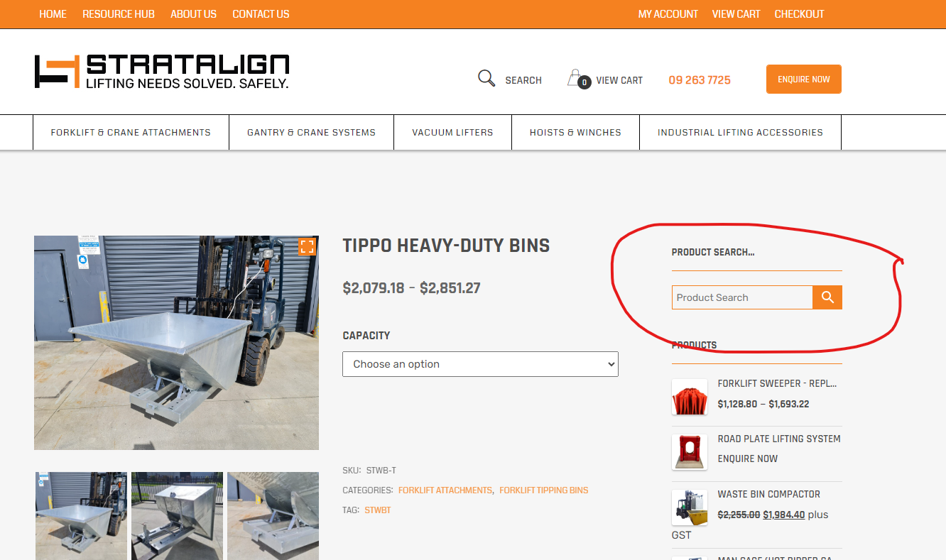
Task: Go to CHECKOUT
Action: [800, 14]
